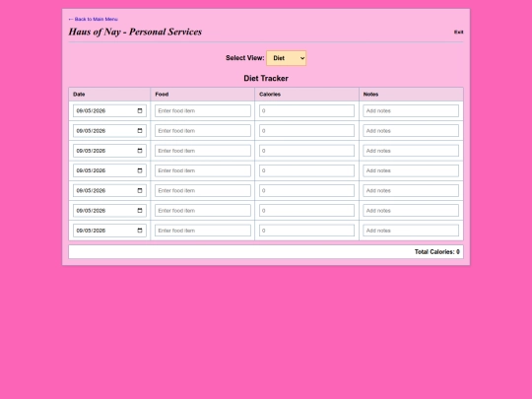Select sixth row calories field

tap(306, 211)
